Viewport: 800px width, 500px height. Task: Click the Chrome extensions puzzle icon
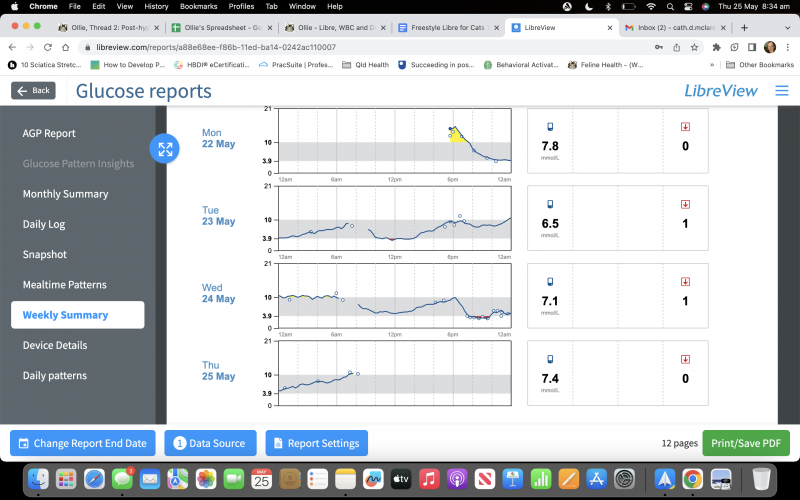717,47
